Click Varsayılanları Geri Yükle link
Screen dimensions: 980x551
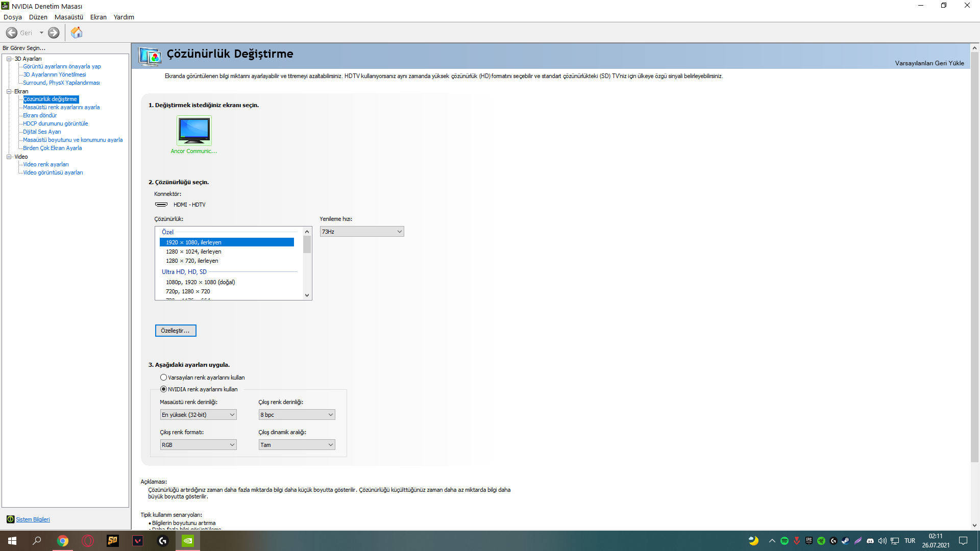929,63
